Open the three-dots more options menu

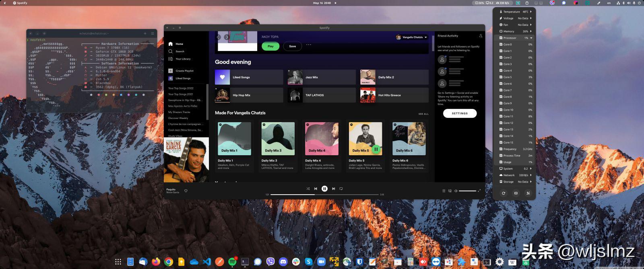[309, 45]
